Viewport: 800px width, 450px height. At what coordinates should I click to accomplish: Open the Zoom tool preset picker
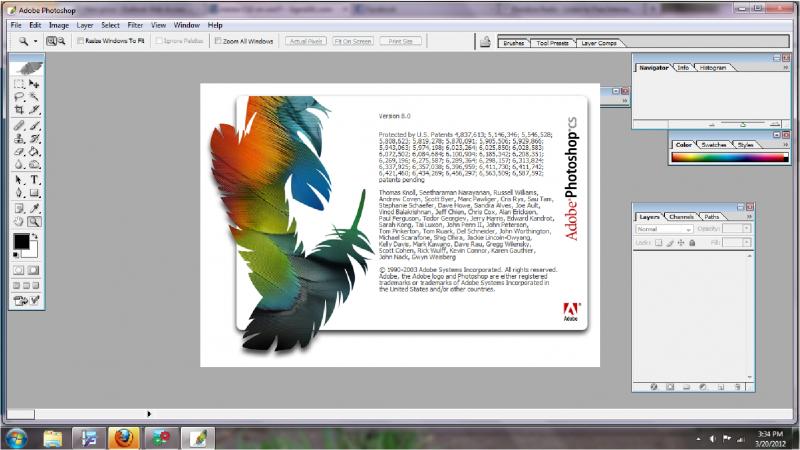pos(35,41)
